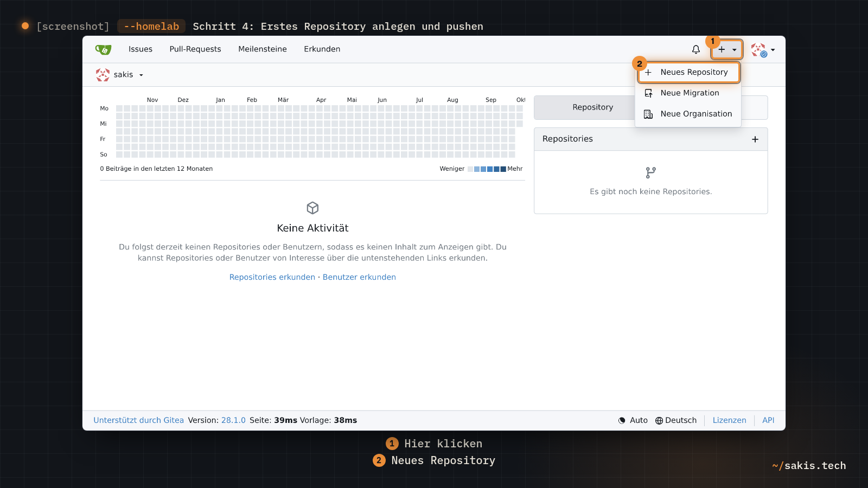Click the Neue Migration icon
The width and height of the screenshot is (868, 488).
point(648,93)
